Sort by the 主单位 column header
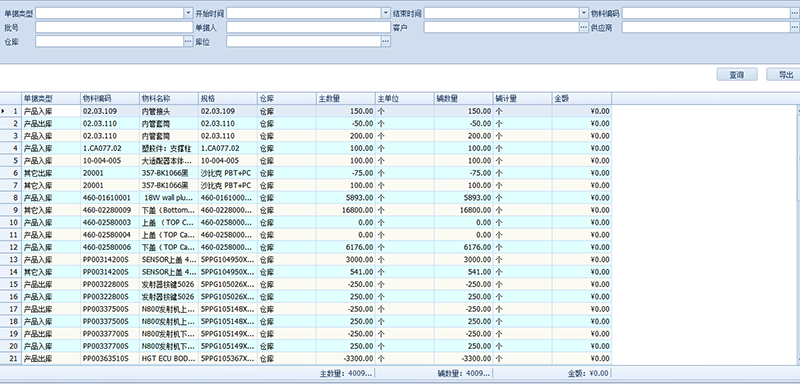 coord(405,98)
